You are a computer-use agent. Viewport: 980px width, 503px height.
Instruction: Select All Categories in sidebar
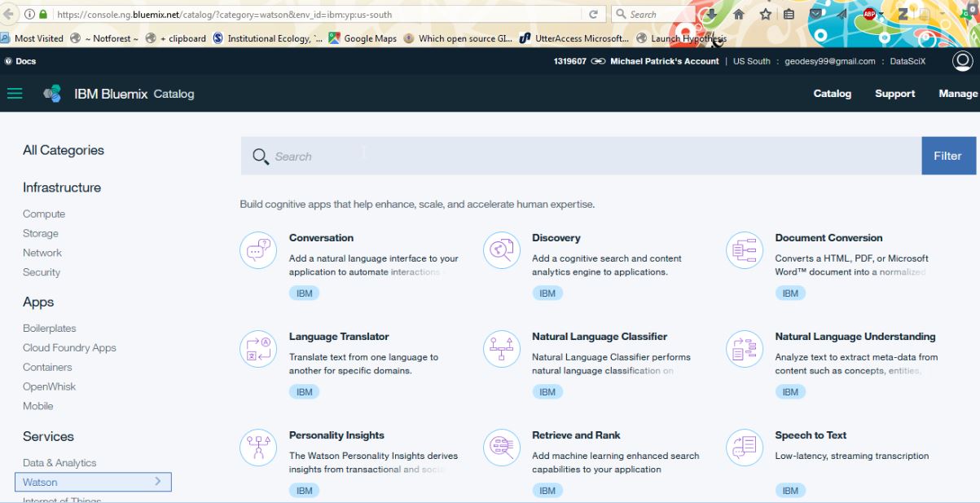click(x=64, y=150)
